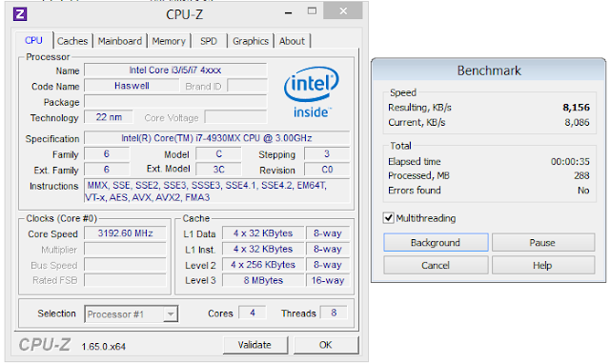This screenshot has width=610, height=364.
Task: Open the Processor #1 selection dropdown
Action: [132, 313]
